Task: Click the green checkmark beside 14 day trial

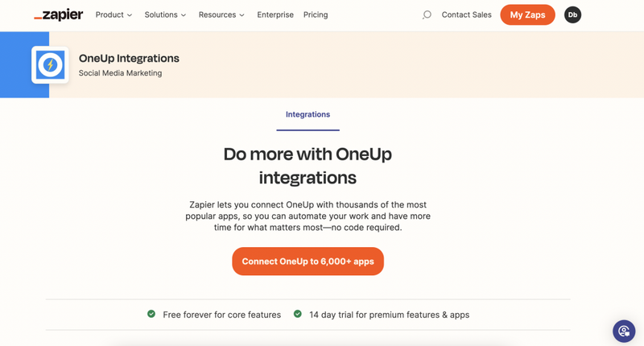Action: 297,314
